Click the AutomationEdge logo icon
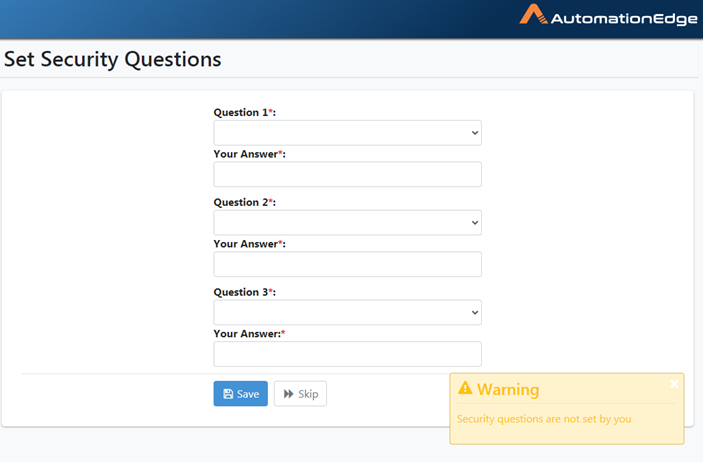This screenshot has height=463, width=703. coord(533,14)
